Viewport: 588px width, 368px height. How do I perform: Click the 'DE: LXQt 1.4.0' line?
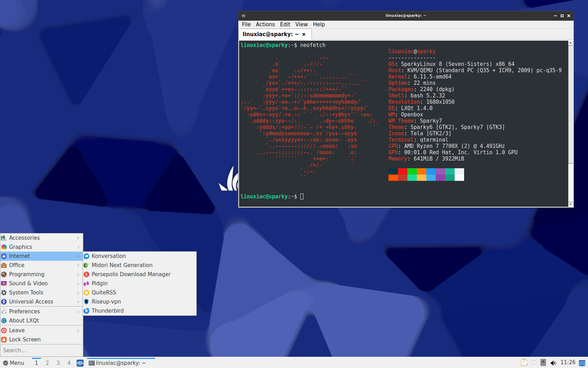(411, 108)
